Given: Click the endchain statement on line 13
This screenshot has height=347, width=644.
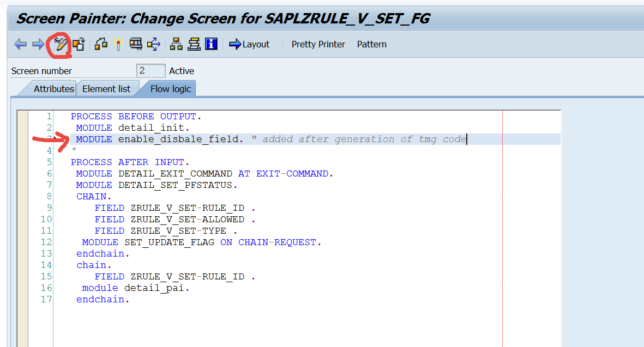Looking at the screenshot, I should (103, 254).
